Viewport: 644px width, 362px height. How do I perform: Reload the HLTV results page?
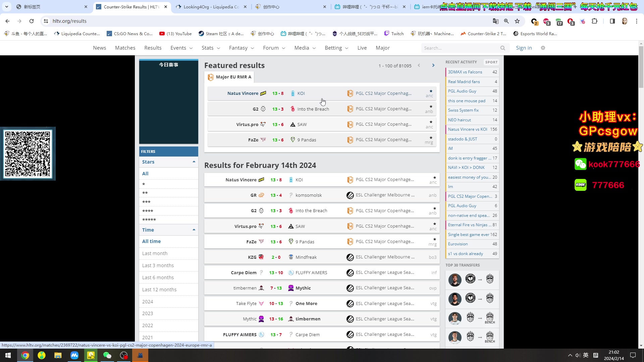click(x=32, y=21)
